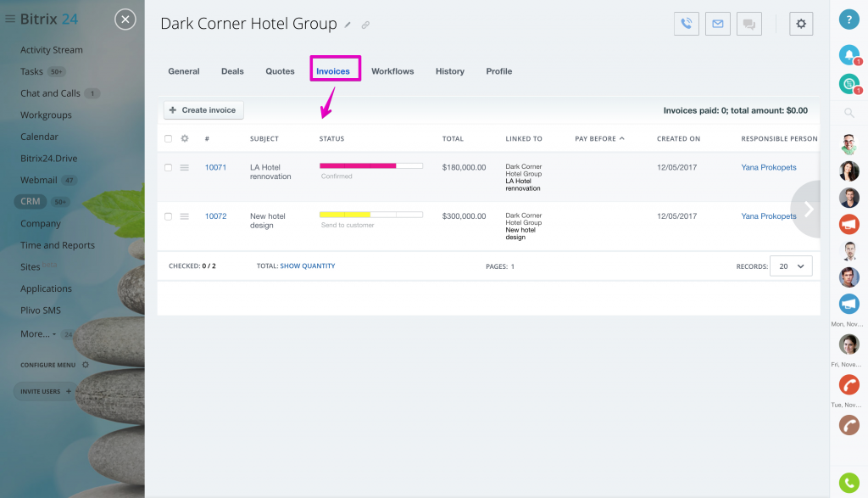The image size is (868, 498).
Task: Sort invoices by Total column header
Action: (x=453, y=138)
